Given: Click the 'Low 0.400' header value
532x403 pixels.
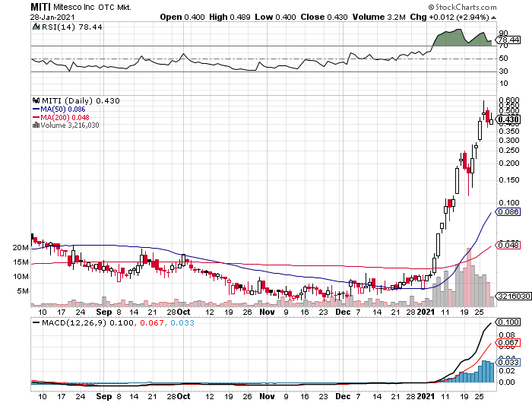Looking at the screenshot, I should tap(275, 17).
